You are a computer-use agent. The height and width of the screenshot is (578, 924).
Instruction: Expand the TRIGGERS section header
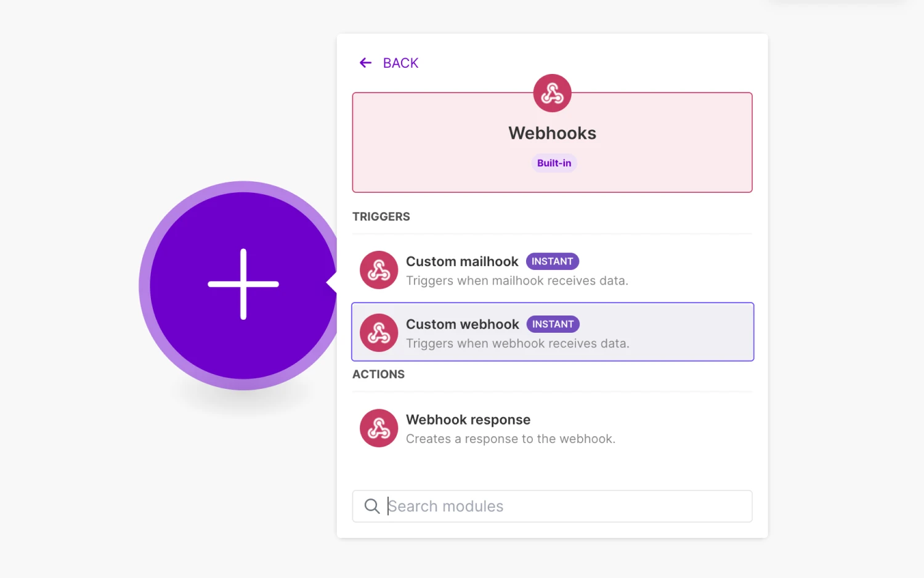pyautogui.click(x=381, y=216)
